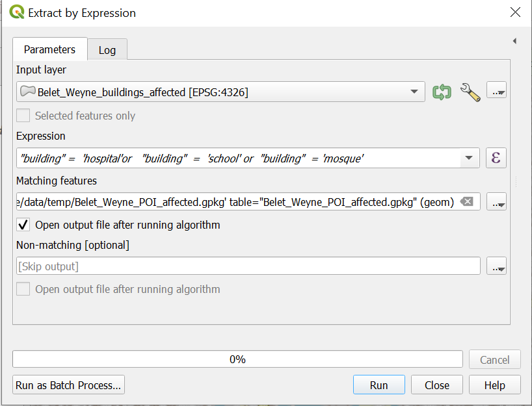Click the Matching features browse ellipsis button

point(496,202)
